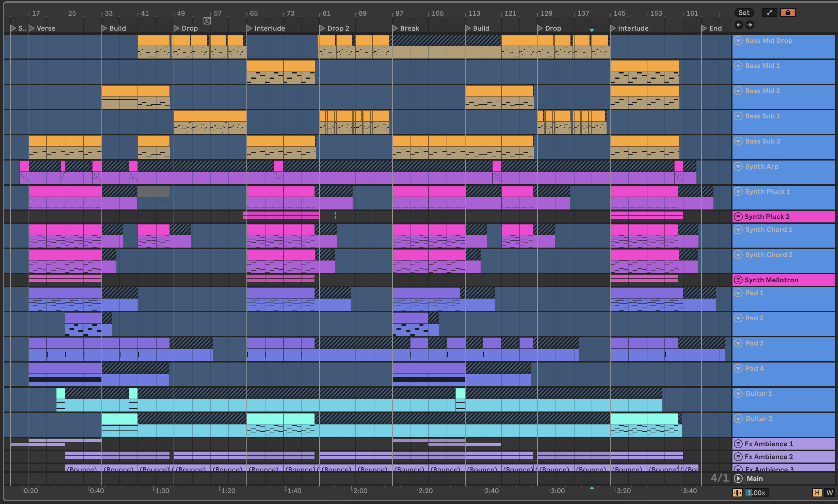Click the Fx Ambience 1 group icon
The width and height of the screenshot is (838, 504).
click(x=738, y=444)
